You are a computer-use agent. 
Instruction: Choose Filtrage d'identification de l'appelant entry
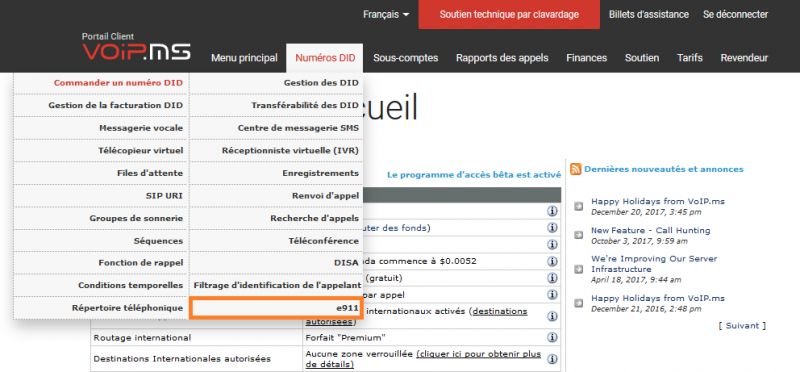pyautogui.click(x=276, y=285)
